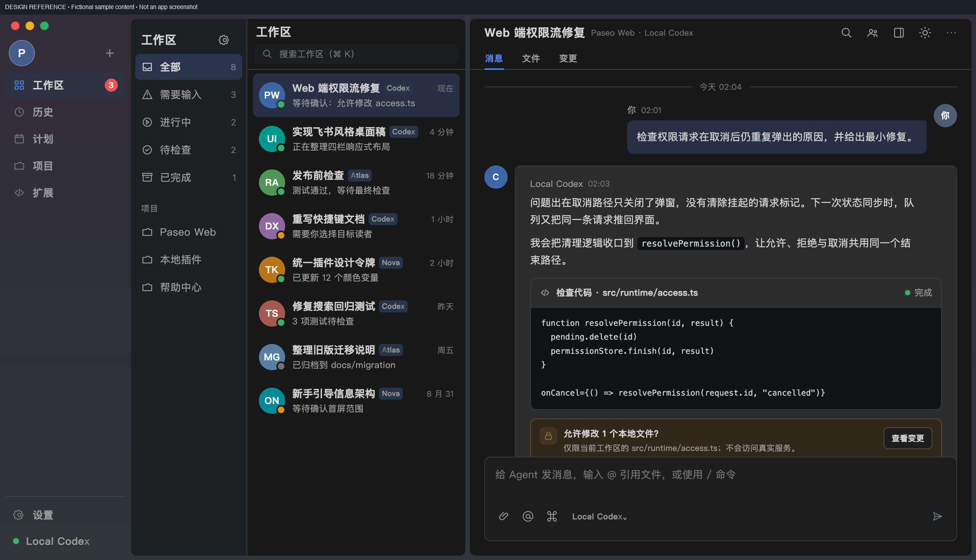Viewport: 976px width, 560px height.
Task: Toggle light theme sun icon
Action: coord(925,33)
